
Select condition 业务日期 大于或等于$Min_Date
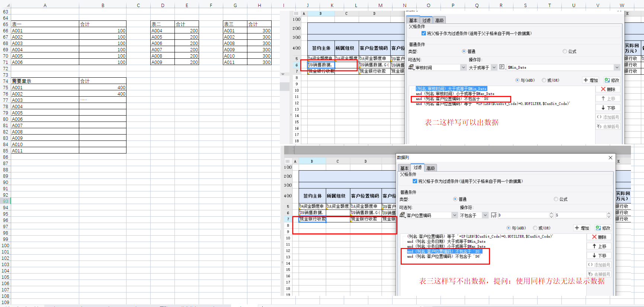[446, 242]
